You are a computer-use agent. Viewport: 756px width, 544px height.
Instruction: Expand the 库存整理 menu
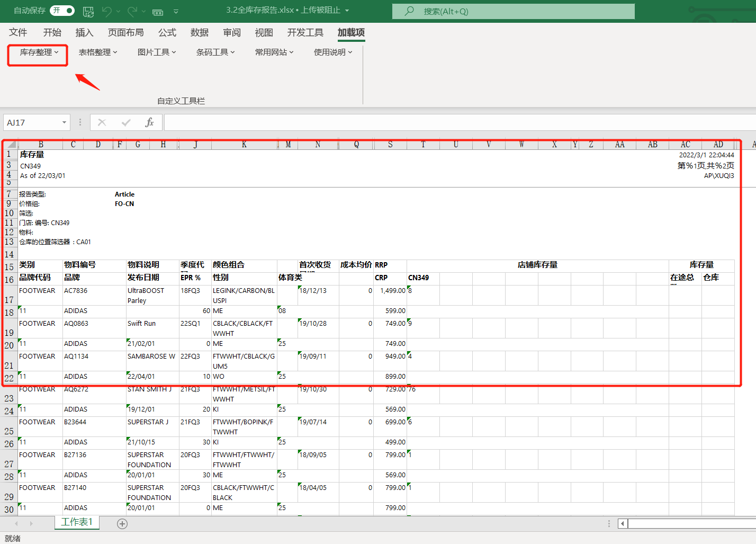tap(39, 52)
